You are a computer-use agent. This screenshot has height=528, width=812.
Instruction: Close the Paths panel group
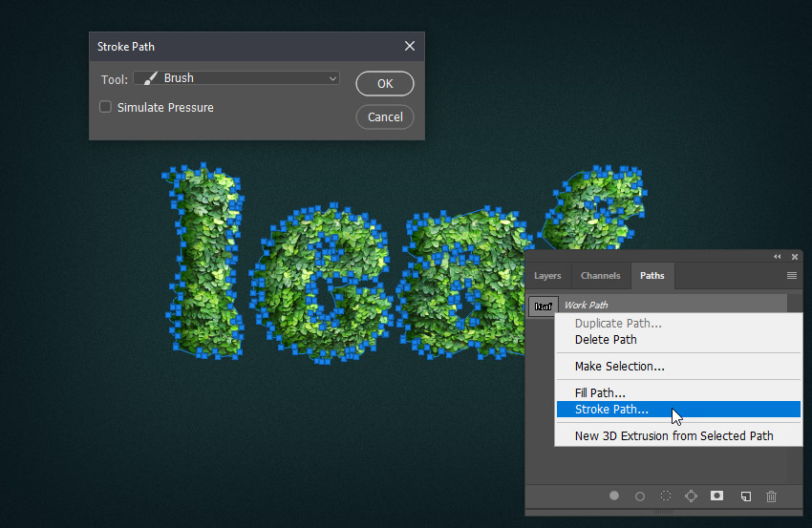pyautogui.click(x=795, y=257)
